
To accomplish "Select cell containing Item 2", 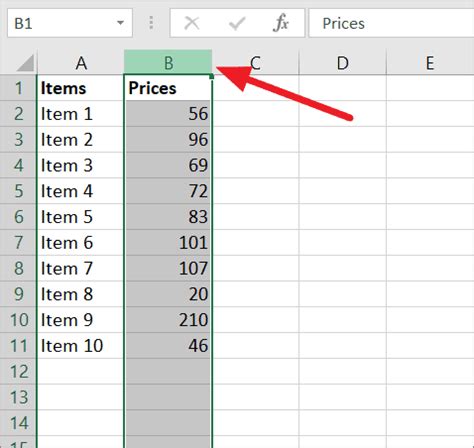I will point(80,139).
